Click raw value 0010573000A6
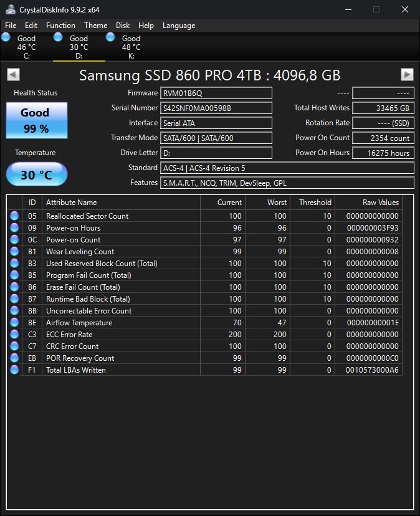 click(x=372, y=370)
